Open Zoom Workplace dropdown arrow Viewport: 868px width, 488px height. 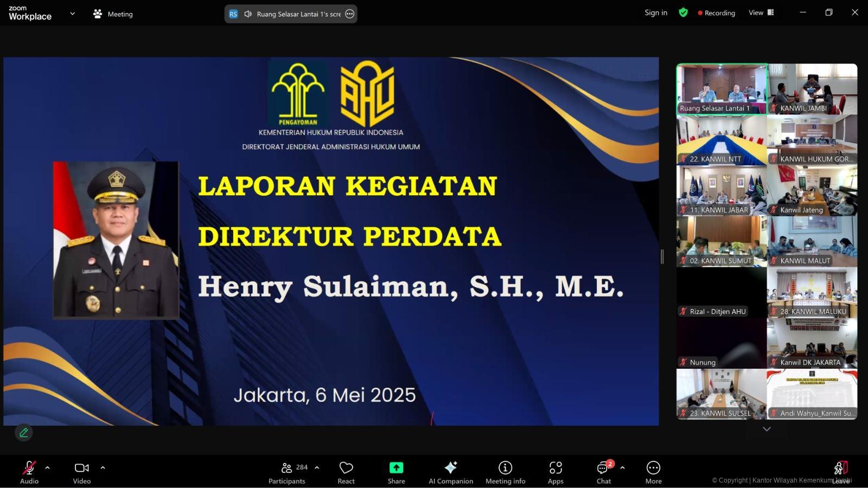click(x=72, y=14)
